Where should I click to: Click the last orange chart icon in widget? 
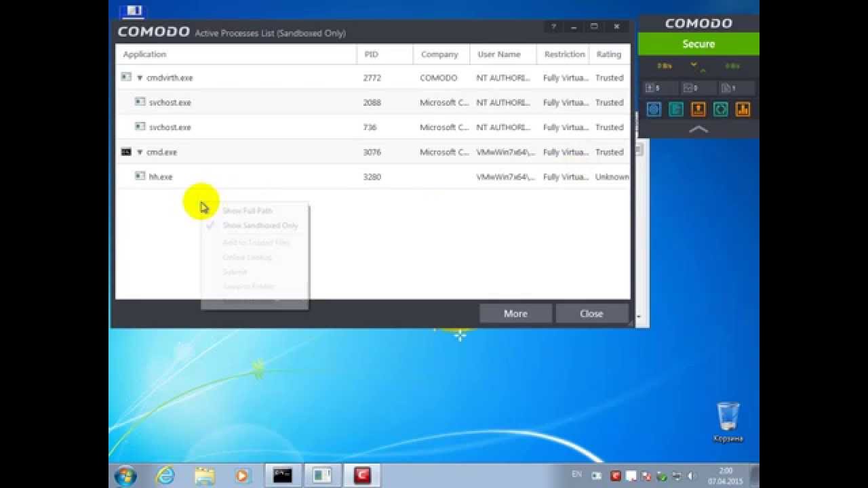pos(743,109)
